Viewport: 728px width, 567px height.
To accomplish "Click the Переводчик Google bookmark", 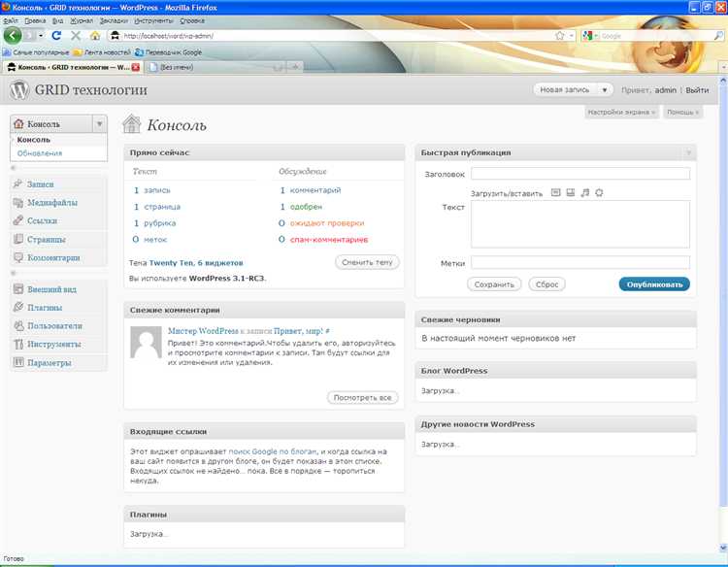I will [169, 52].
